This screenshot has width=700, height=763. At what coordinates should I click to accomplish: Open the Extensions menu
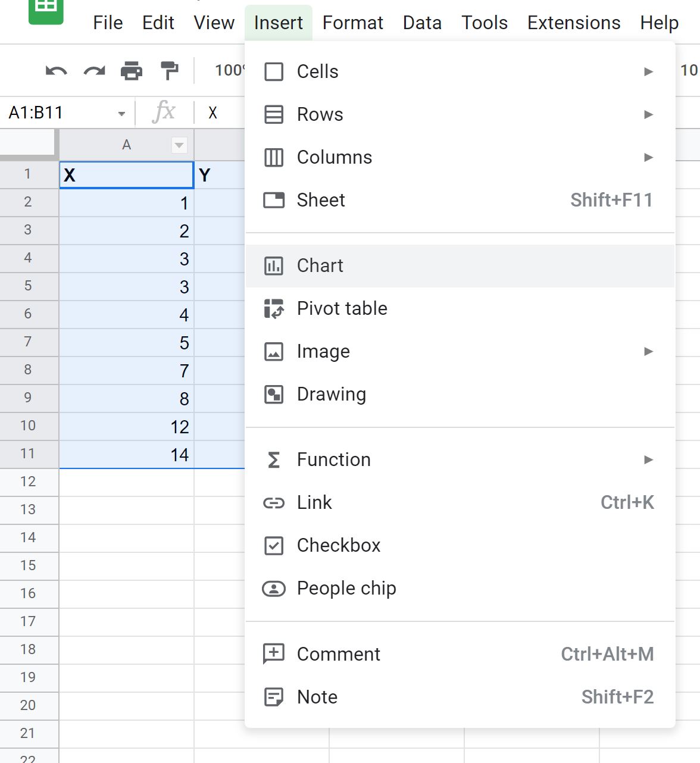tap(574, 23)
